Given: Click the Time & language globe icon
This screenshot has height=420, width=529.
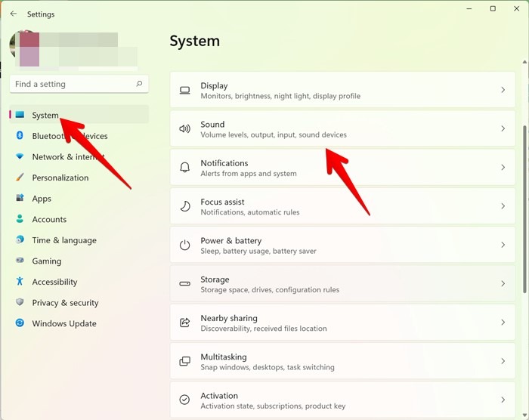Looking at the screenshot, I should [20, 239].
